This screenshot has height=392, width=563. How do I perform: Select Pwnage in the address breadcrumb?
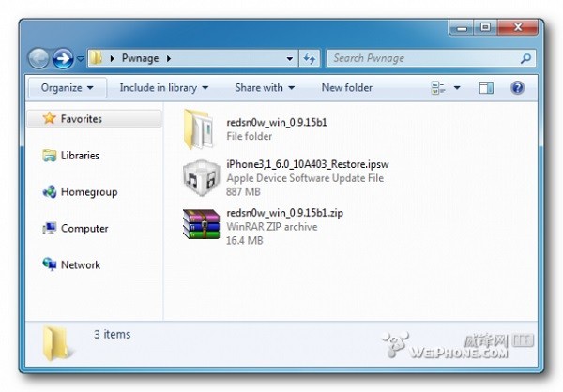(x=141, y=58)
